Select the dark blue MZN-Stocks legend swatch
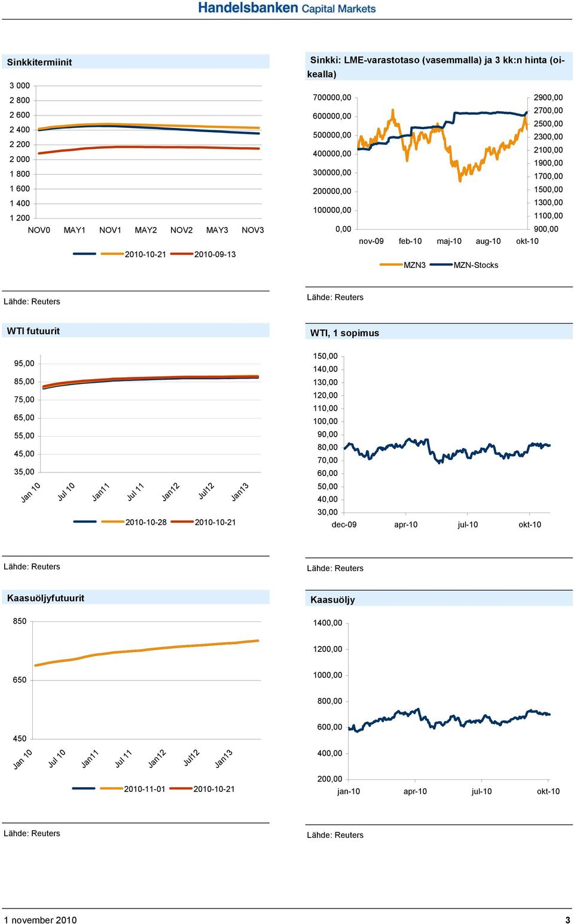Screen dimensions: 574x924 coord(441,265)
